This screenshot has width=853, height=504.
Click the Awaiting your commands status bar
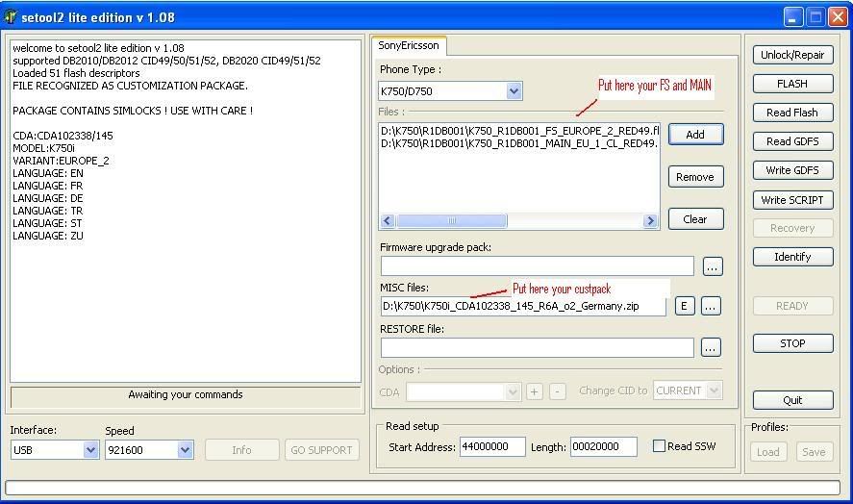coord(186,397)
